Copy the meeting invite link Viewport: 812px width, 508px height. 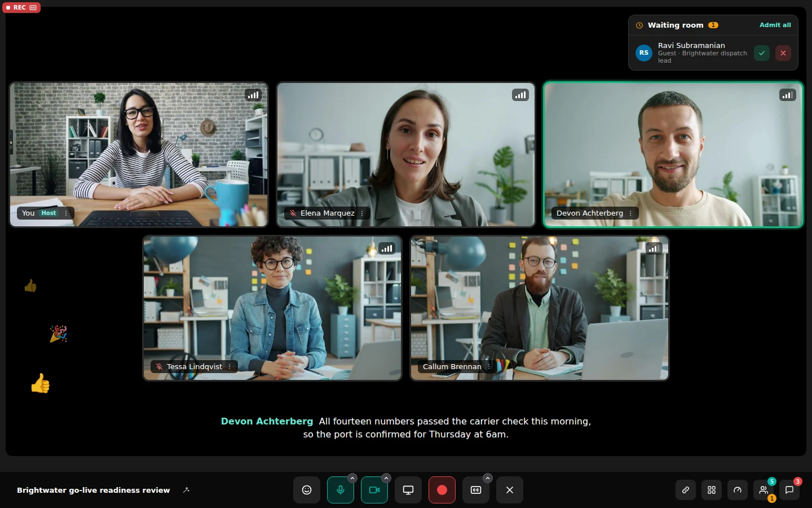[686, 490]
